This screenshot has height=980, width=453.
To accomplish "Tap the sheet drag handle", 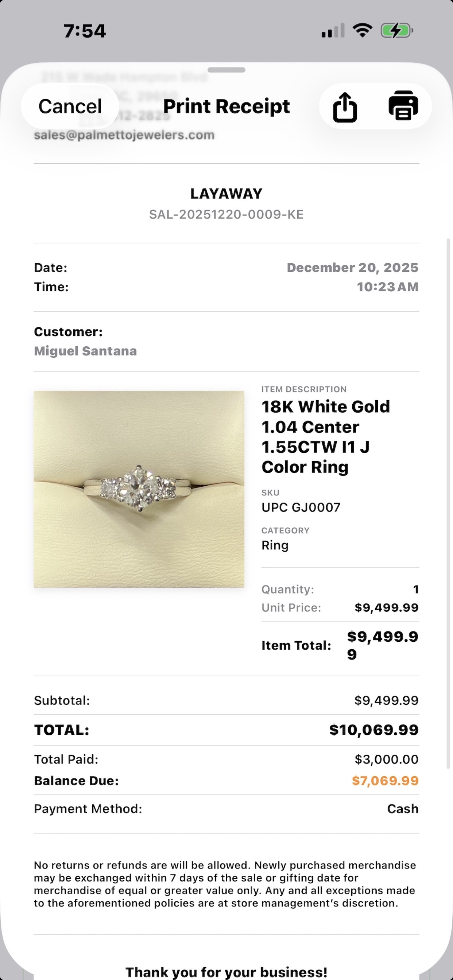I will tap(226, 70).
